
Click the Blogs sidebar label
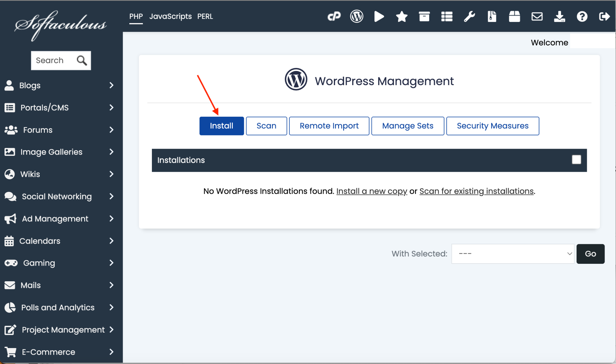point(30,85)
